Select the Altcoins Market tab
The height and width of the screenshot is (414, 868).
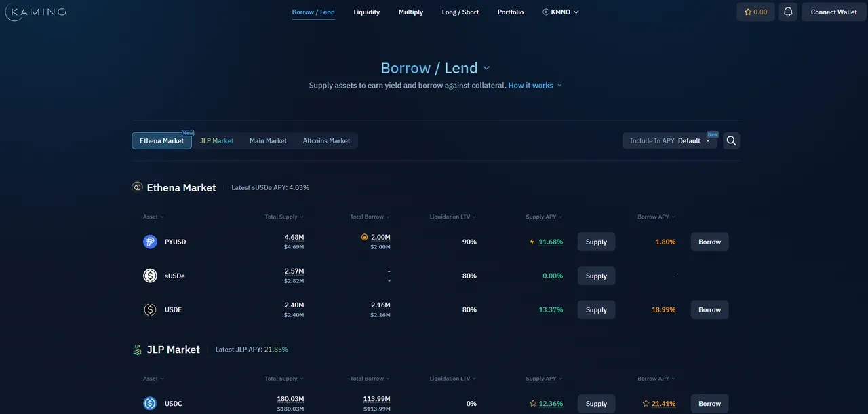[326, 140]
